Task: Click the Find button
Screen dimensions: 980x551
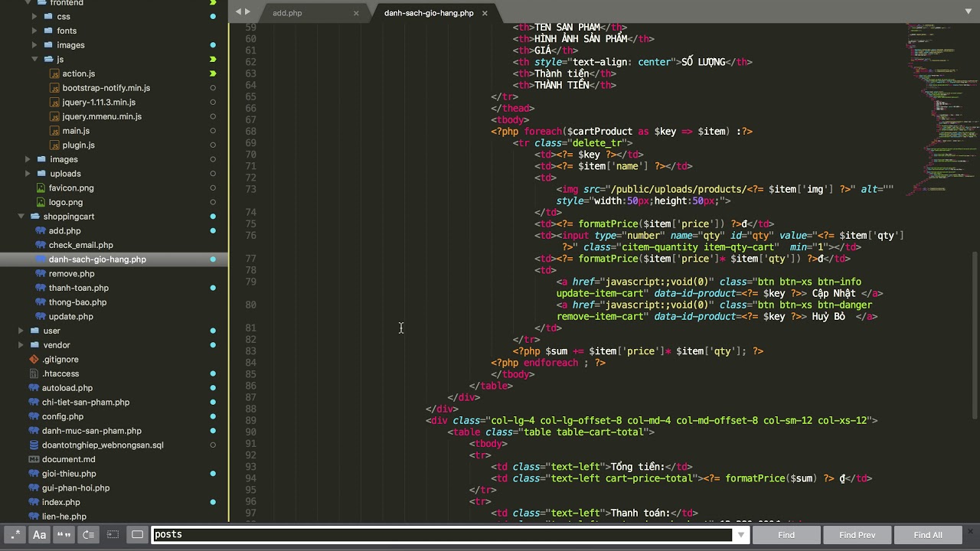Action: [x=786, y=535]
